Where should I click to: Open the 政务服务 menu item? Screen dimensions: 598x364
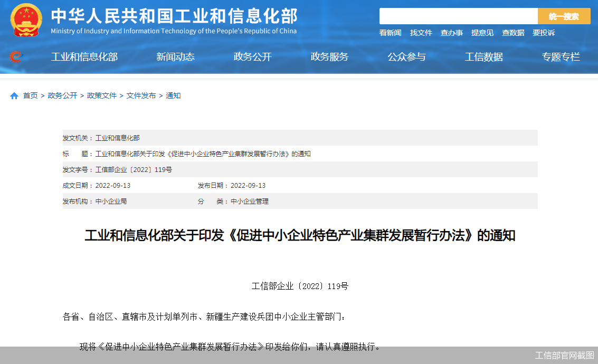pyautogui.click(x=329, y=57)
